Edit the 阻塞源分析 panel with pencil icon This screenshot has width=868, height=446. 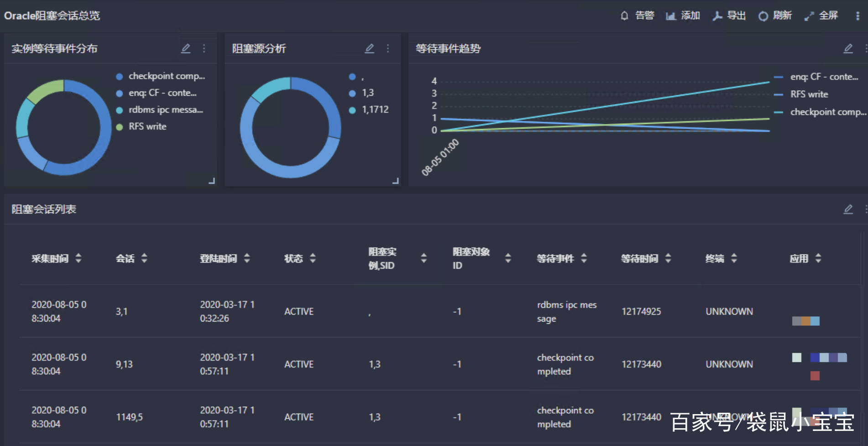[370, 48]
